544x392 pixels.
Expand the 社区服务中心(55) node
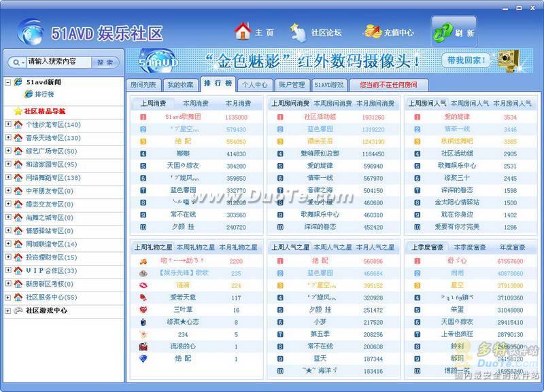pos(8,297)
